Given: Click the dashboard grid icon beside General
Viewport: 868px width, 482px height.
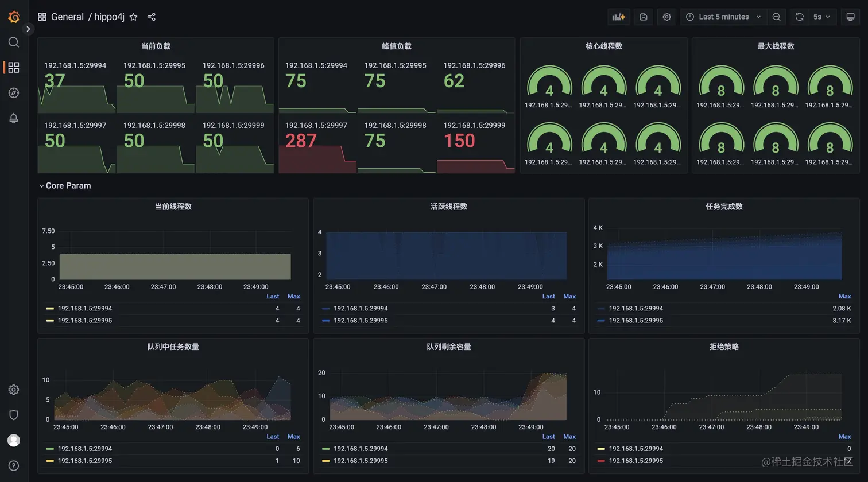Looking at the screenshot, I should (x=42, y=17).
